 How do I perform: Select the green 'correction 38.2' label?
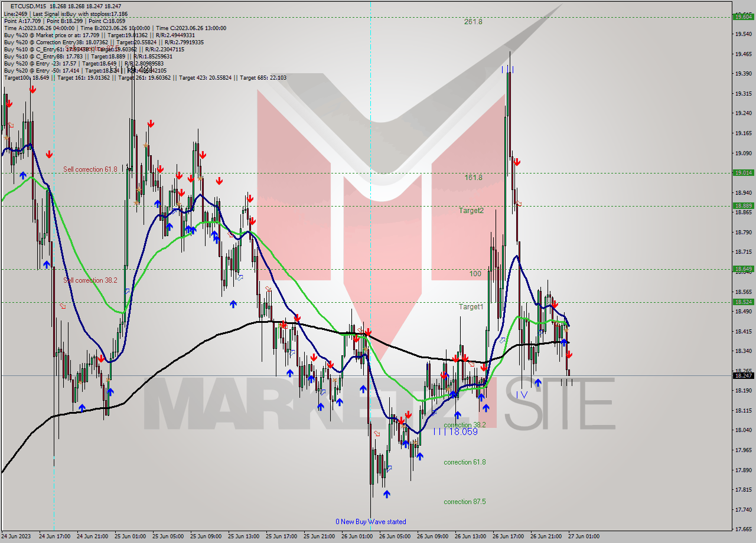(x=465, y=425)
